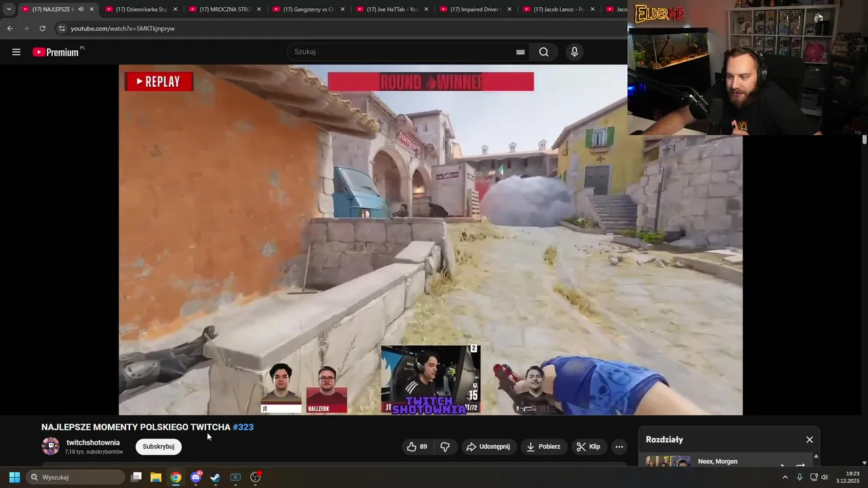868x488 pixels.
Task: Click the youtube.com address bar URL
Action: (123, 28)
